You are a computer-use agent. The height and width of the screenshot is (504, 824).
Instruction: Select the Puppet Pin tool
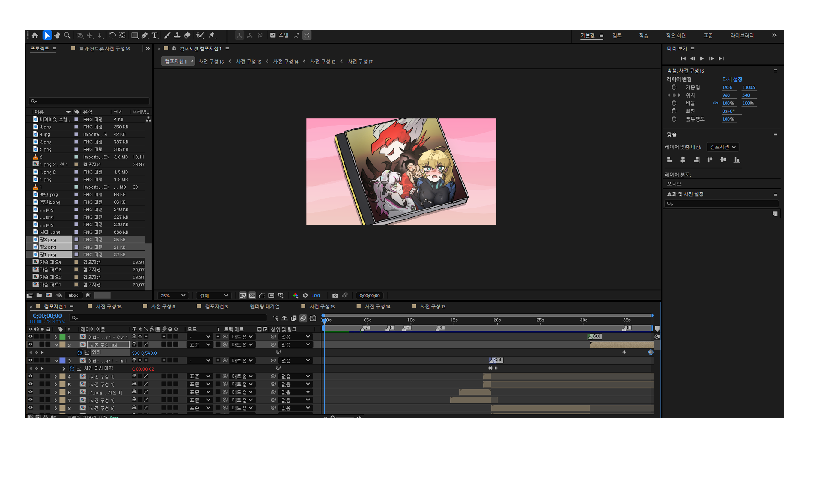pos(212,36)
